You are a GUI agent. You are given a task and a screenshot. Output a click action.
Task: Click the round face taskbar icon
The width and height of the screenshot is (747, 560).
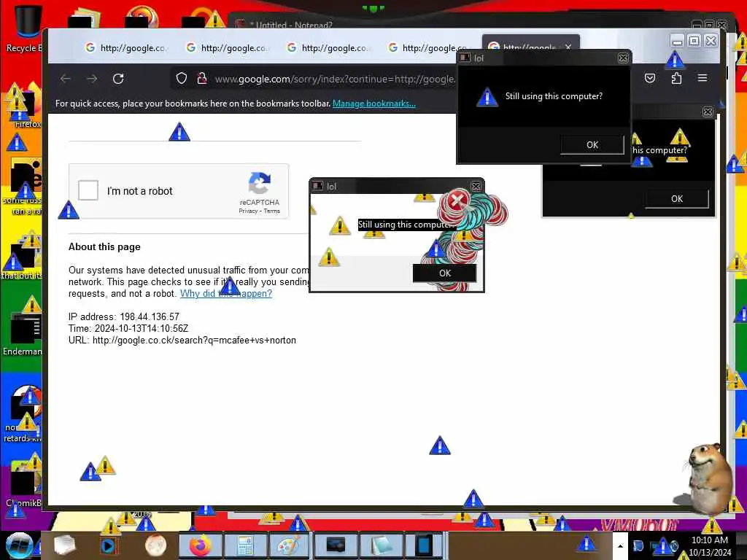155,545
